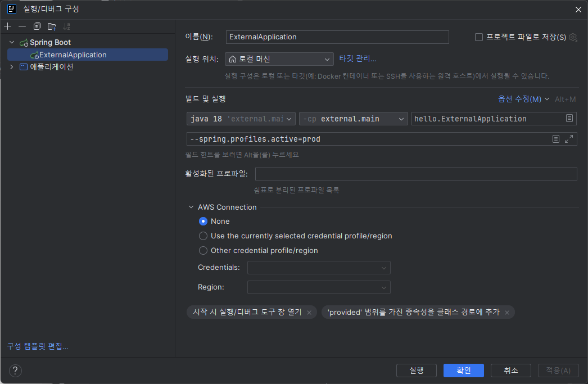Open 구성 템플릿 편집... link
Viewport: 588px width, 384px height.
point(38,346)
